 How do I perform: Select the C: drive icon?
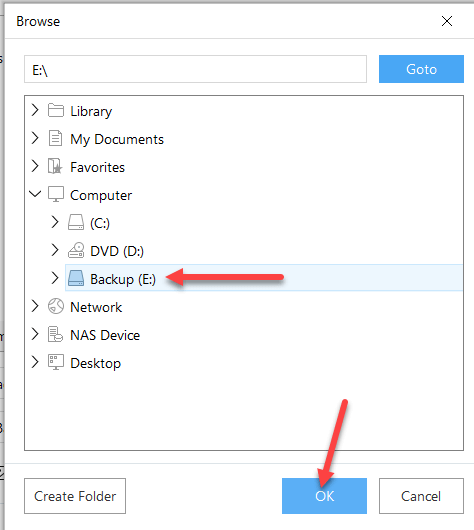(x=76, y=222)
